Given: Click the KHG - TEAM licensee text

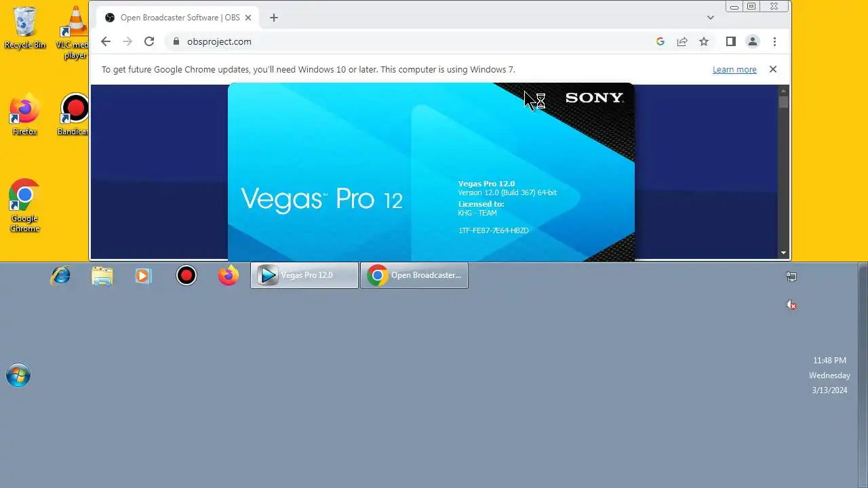Looking at the screenshot, I should coord(477,213).
